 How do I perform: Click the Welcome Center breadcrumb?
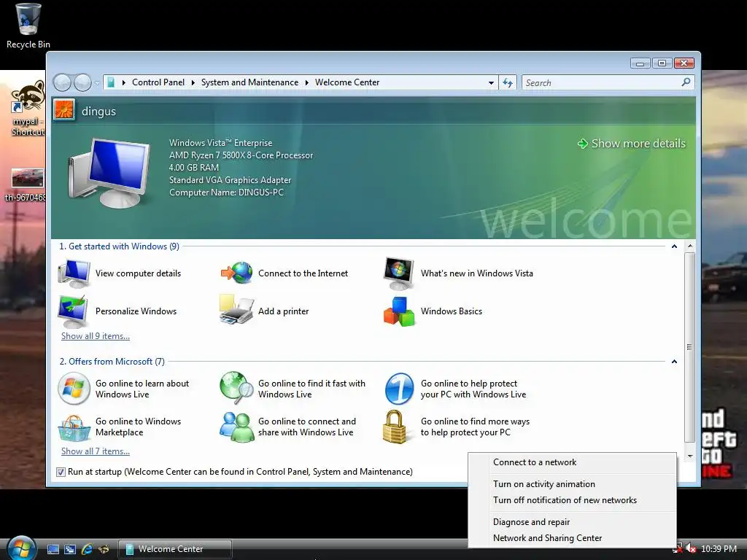(347, 82)
